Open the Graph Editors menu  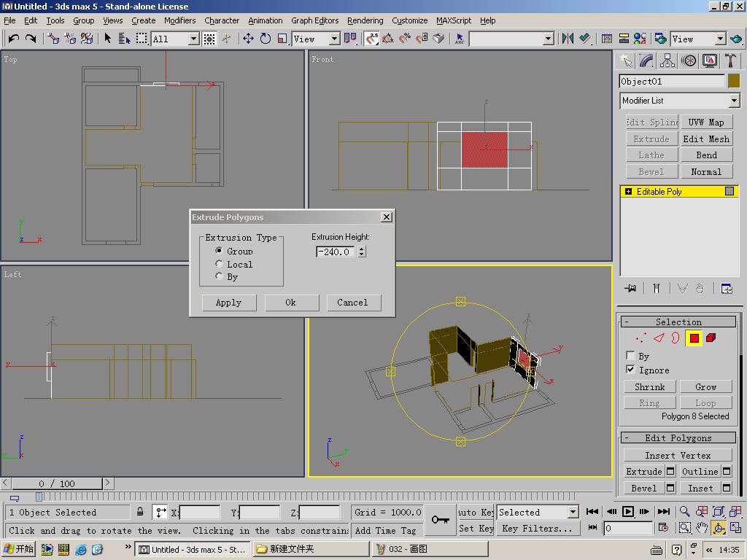(315, 20)
